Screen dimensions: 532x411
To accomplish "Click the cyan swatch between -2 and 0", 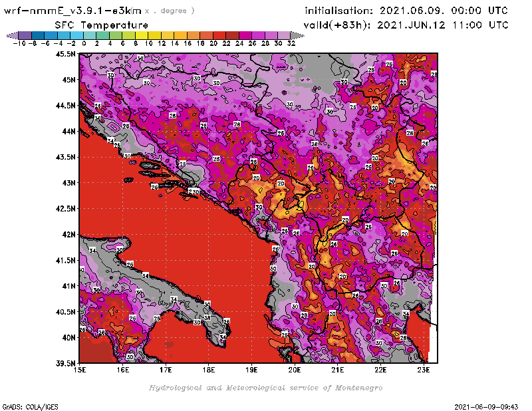I will click(76, 35).
